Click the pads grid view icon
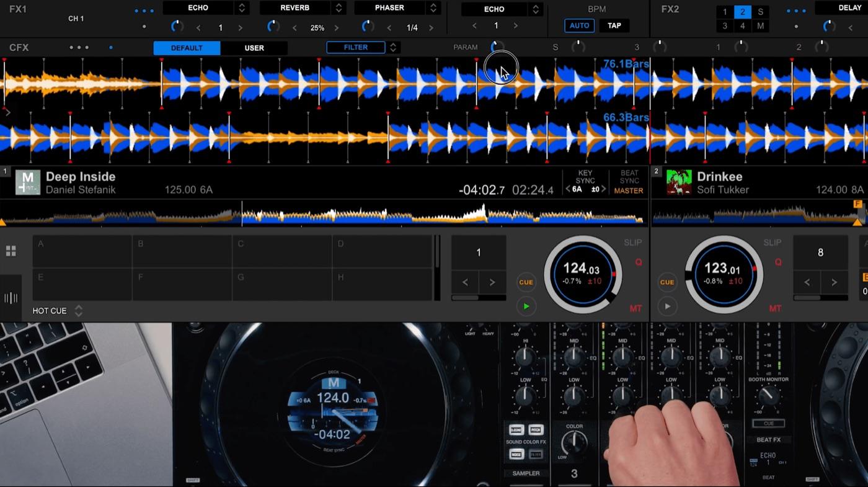868x487 pixels. 11,251
